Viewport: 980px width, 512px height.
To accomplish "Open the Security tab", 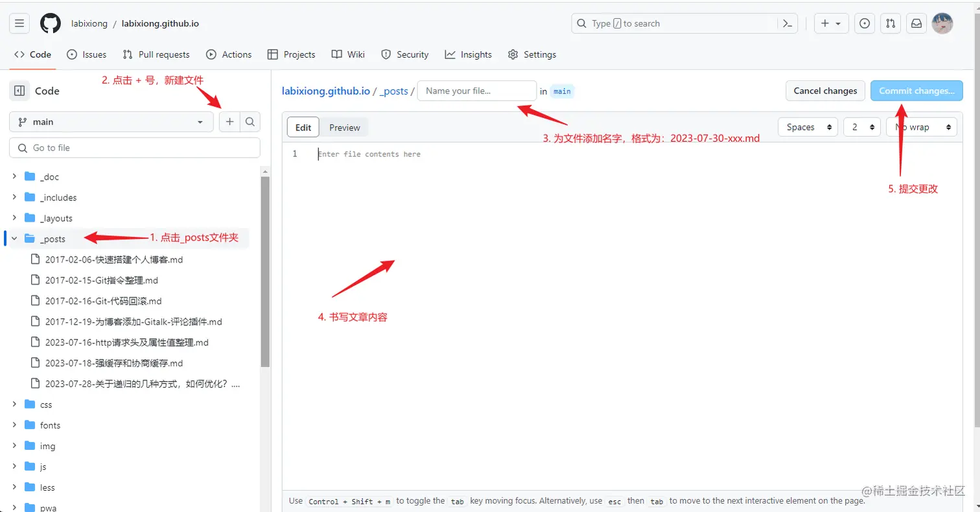I will tap(404, 54).
